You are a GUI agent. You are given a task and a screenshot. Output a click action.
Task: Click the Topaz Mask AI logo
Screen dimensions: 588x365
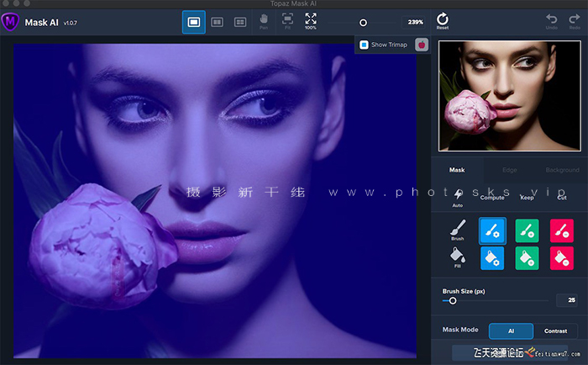[10, 22]
